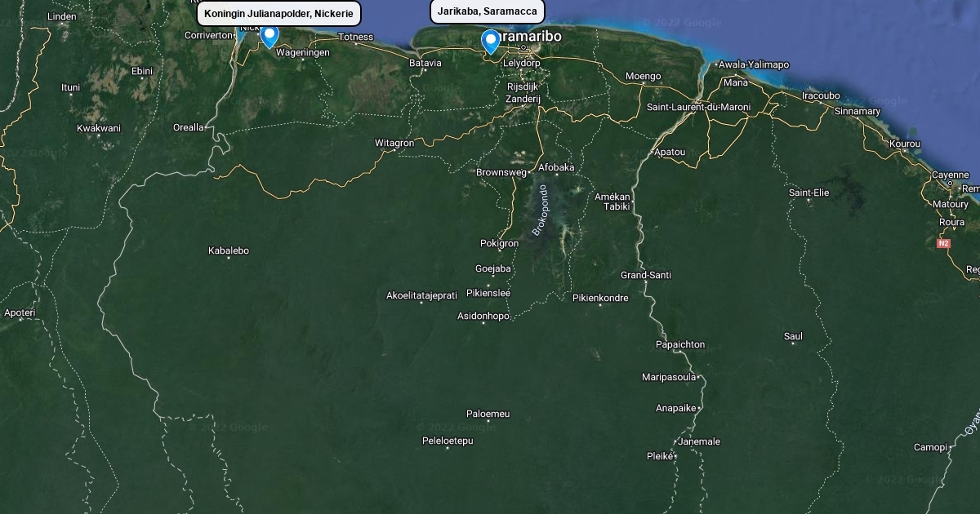This screenshot has width=980, height=514.
Task: Click the Koningin Julianapolder map pin
Action: [269, 37]
